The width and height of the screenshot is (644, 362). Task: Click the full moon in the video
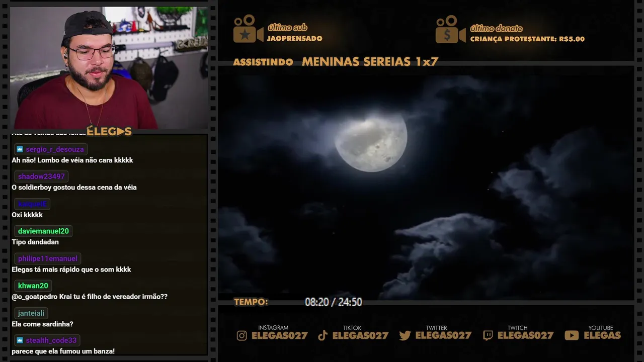pyautogui.click(x=371, y=141)
